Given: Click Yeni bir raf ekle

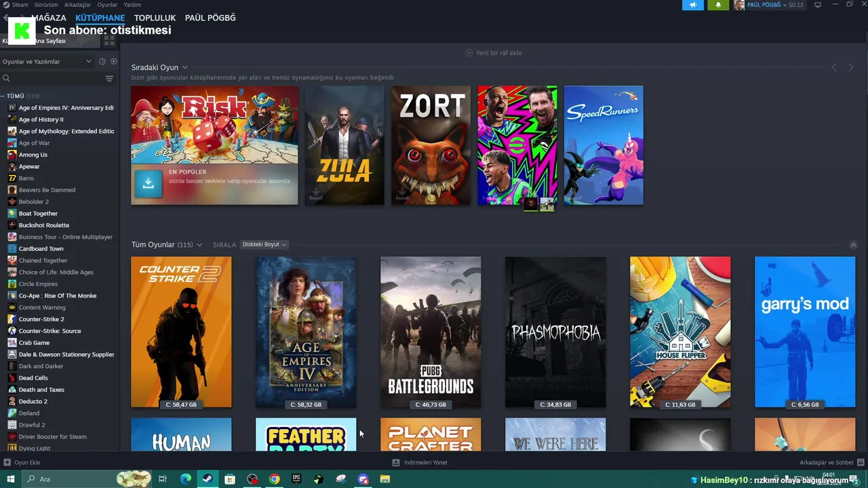Looking at the screenshot, I should [494, 53].
